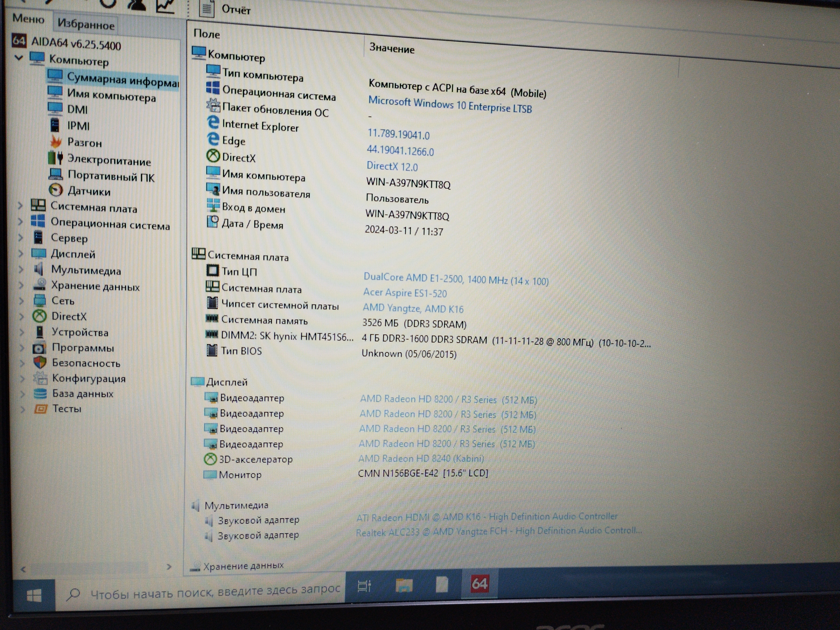Click the AIDA64 taskbar icon

479,584
